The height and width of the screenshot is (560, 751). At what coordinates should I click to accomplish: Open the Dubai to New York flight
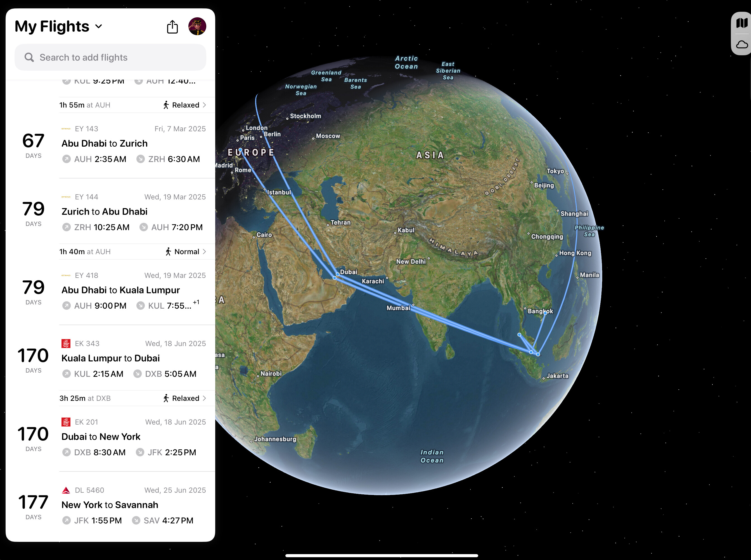(101, 437)
